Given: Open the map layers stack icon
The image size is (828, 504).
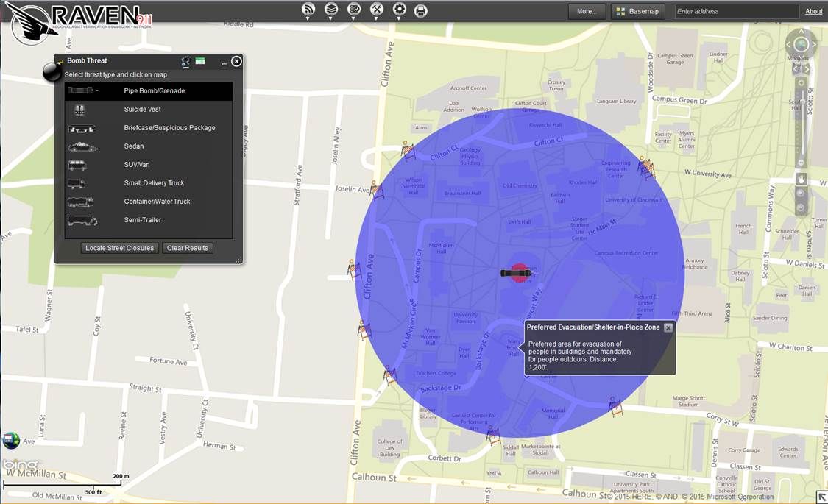Looking at the screenshot, I should [331, 9].
